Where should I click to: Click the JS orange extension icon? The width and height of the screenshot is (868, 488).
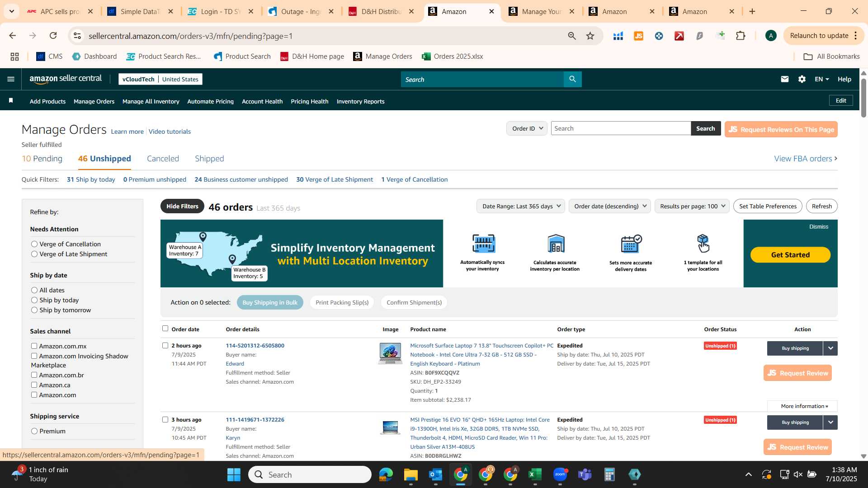(638, 36)
